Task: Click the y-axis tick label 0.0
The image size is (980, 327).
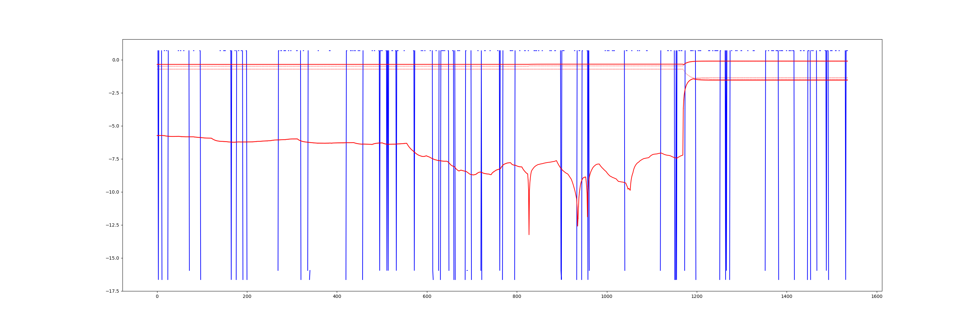Action: (x=115, y=60)
